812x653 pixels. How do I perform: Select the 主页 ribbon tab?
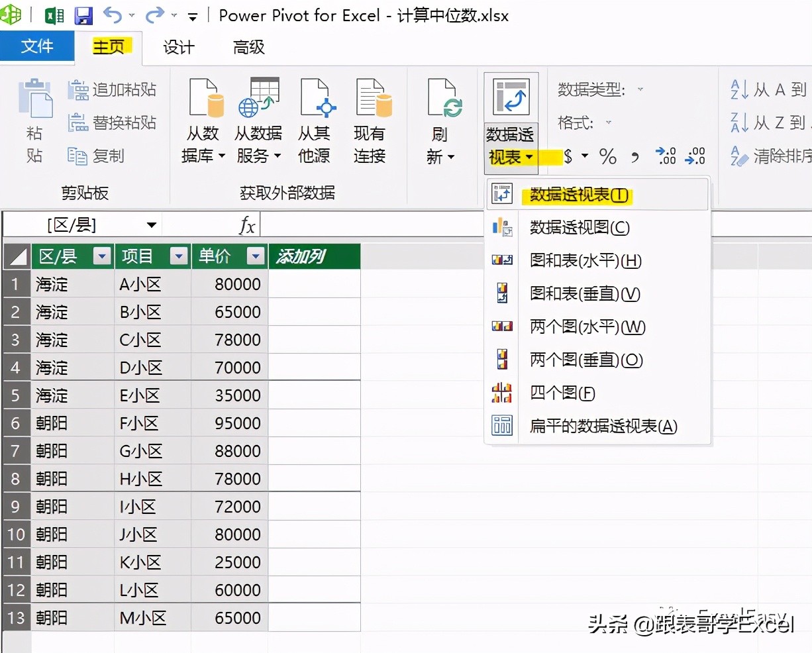pyautogui.click(x=109, y=46)
